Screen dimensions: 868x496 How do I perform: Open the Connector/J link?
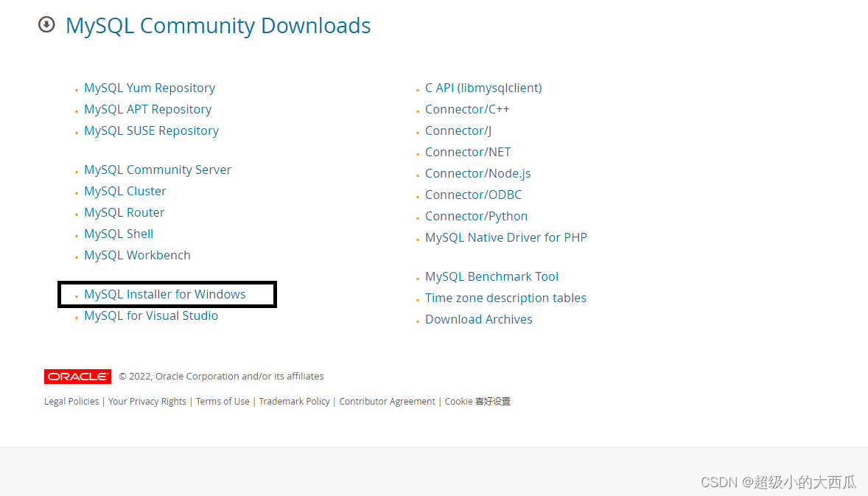[x=458, y=130]
